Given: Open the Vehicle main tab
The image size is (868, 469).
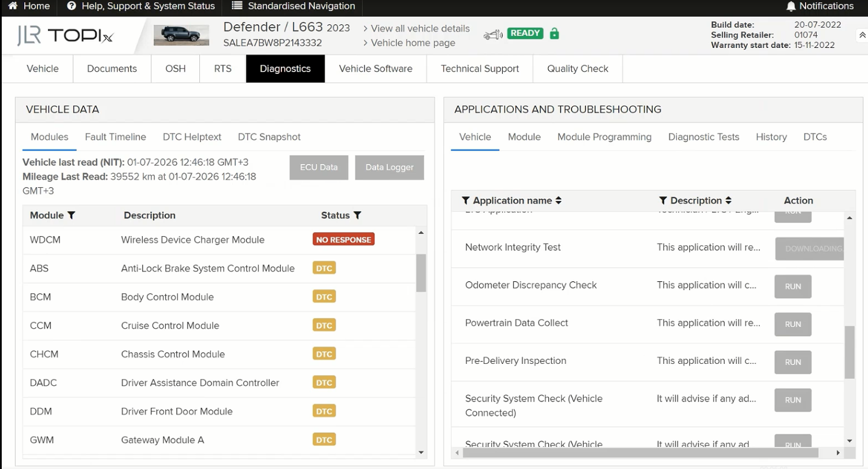Looking at the screenshot, I should [x=43, y=69].
